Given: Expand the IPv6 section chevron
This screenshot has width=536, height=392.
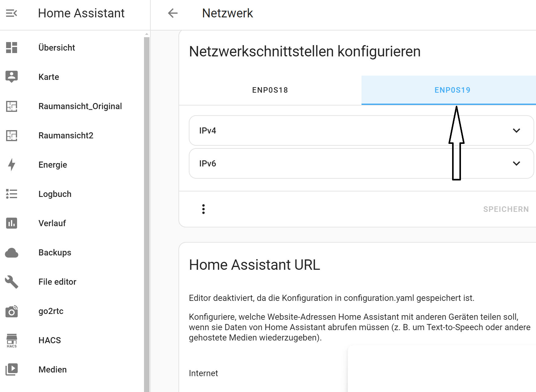Looking at the screenshot, I should (516, 163).
